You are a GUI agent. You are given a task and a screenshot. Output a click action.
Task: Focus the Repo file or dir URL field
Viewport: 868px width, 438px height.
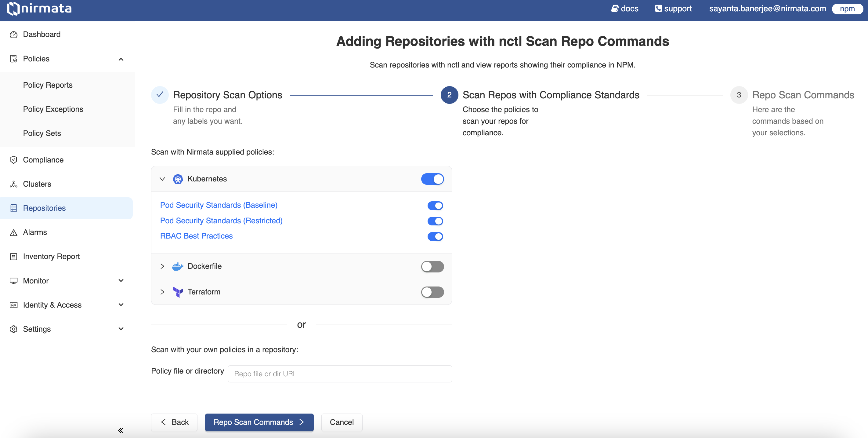pyautogui.click(x=340, y=374)
